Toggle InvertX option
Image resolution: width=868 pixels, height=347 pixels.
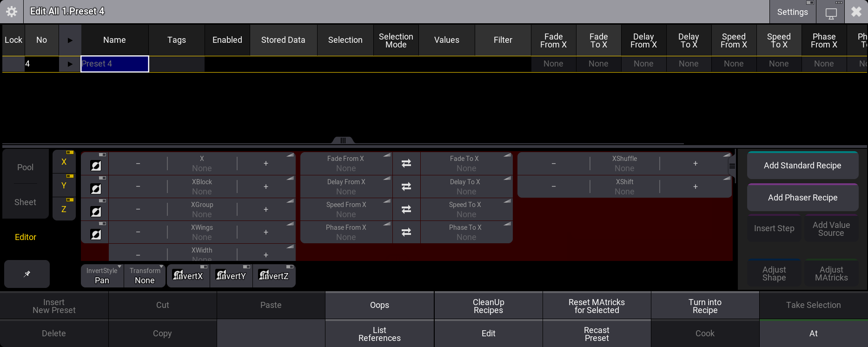pyautogui.click(x=188, y=276)
